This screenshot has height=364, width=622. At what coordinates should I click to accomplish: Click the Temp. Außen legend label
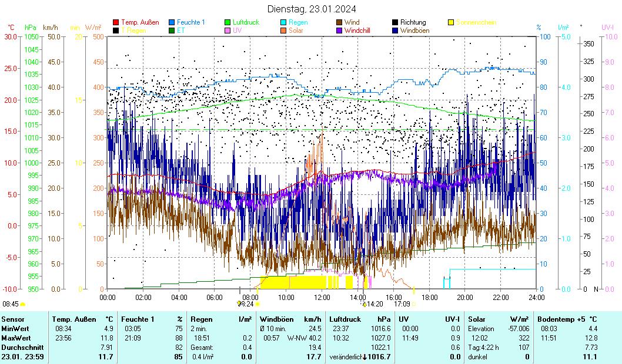point(140,22)
